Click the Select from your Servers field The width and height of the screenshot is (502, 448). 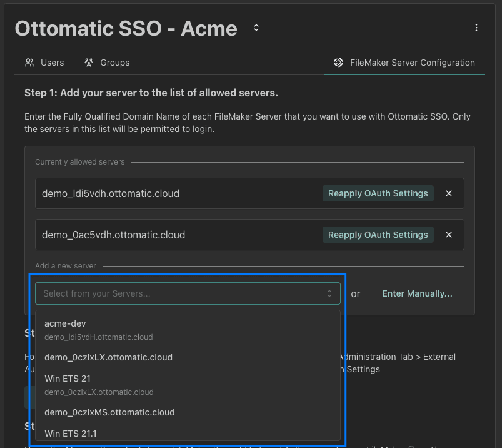181,293
